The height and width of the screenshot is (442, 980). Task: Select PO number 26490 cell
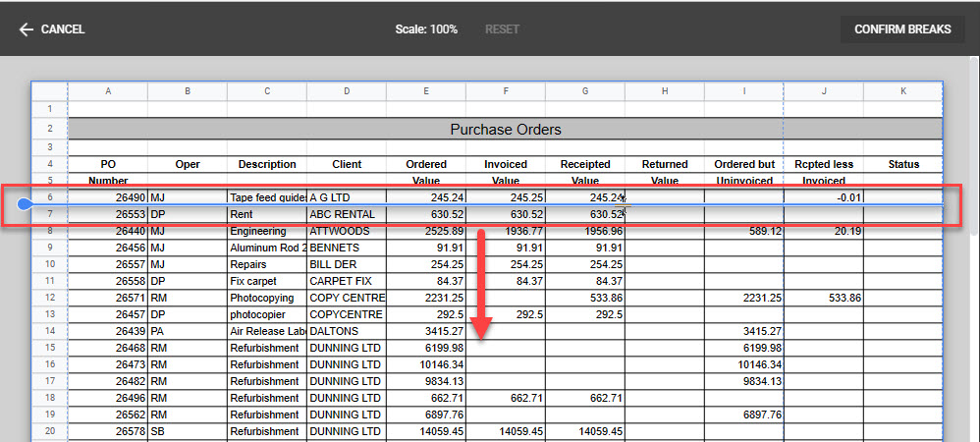coord(108,197)
